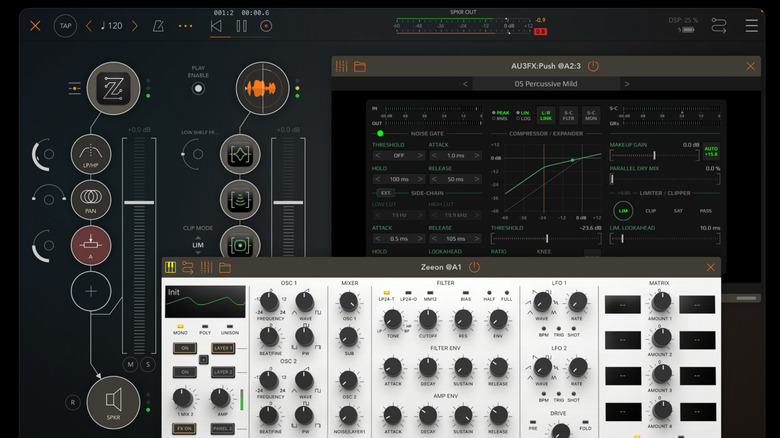Open the second green wave effect node
The image size is (780, 438).
point(240,200)
